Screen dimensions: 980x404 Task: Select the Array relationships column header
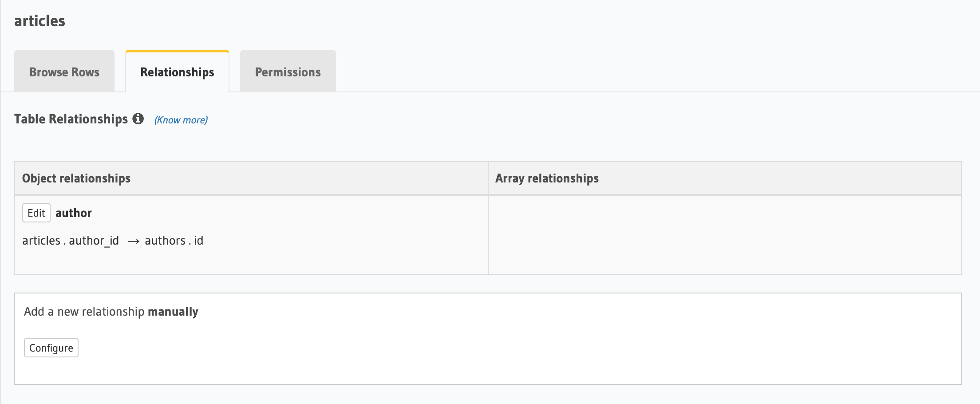tap(547, 178)
